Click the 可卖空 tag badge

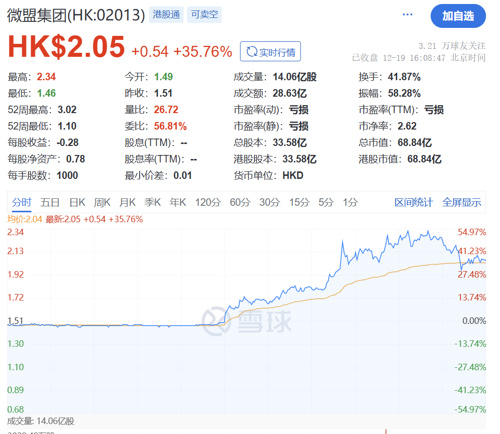point(204,14)
